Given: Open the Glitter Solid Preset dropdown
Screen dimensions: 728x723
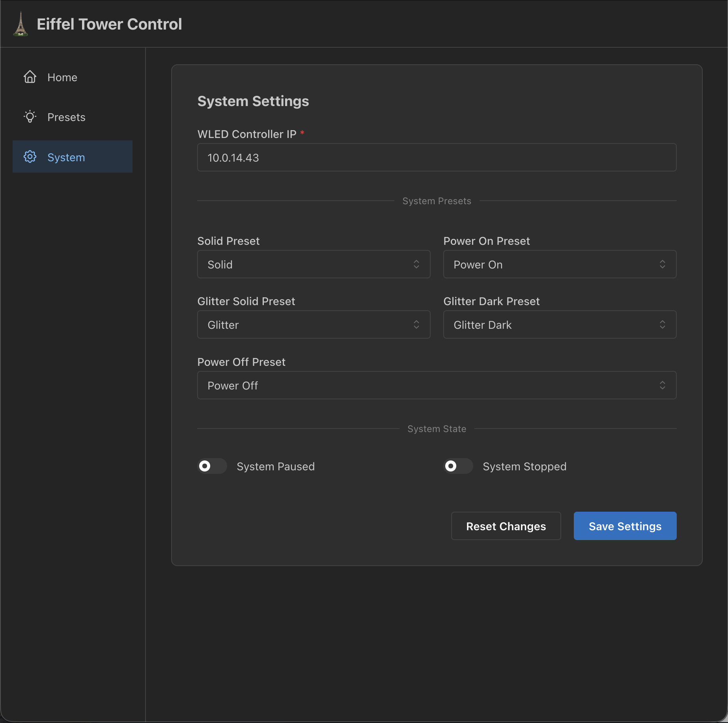Looking at the screenshot, I should [314, 324].
